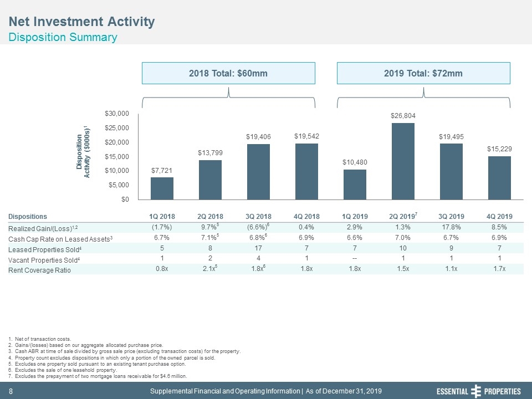This screenshot has width=532, height=399.
Task: Click the 1.1x rent coverage cell
Action: coord(451,269)
